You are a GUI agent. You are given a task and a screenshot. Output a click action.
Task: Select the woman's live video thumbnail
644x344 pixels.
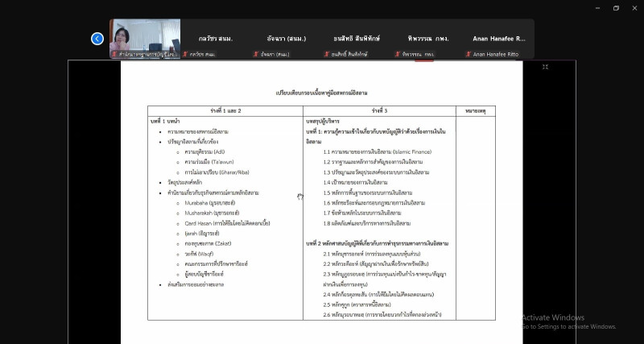point(145,39)
